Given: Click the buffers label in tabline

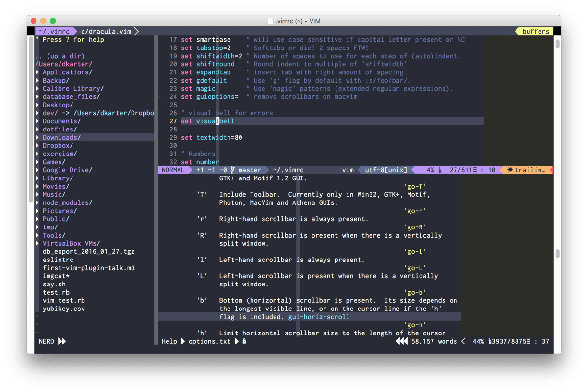Looking at the screenshot, I should (535, 31).
